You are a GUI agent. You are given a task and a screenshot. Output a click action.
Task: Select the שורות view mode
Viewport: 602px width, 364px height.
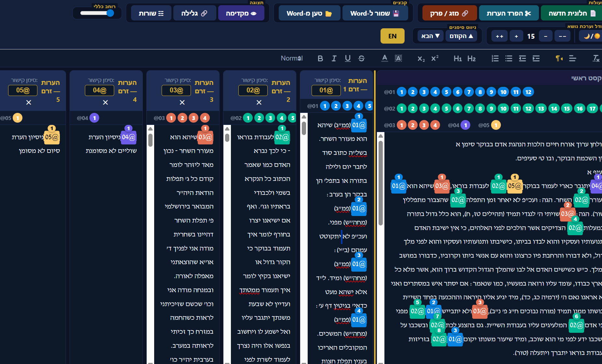[x=151, y=13]
